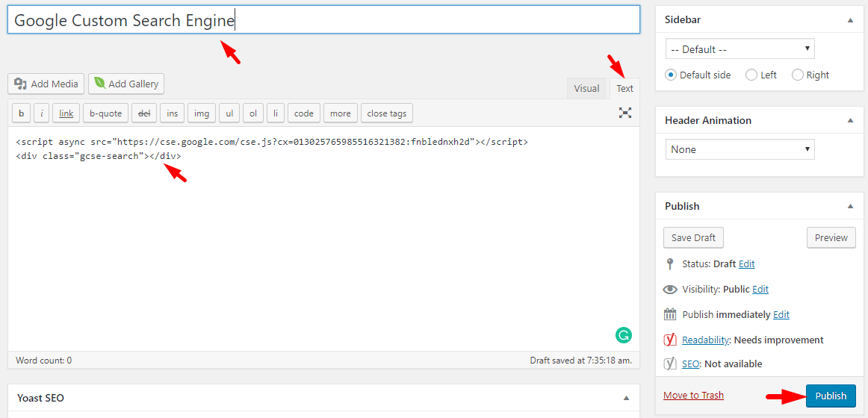Click bold 'b' quicktag button
The height and width of the screenshot is (418, 868).
(x=21, y=113)
